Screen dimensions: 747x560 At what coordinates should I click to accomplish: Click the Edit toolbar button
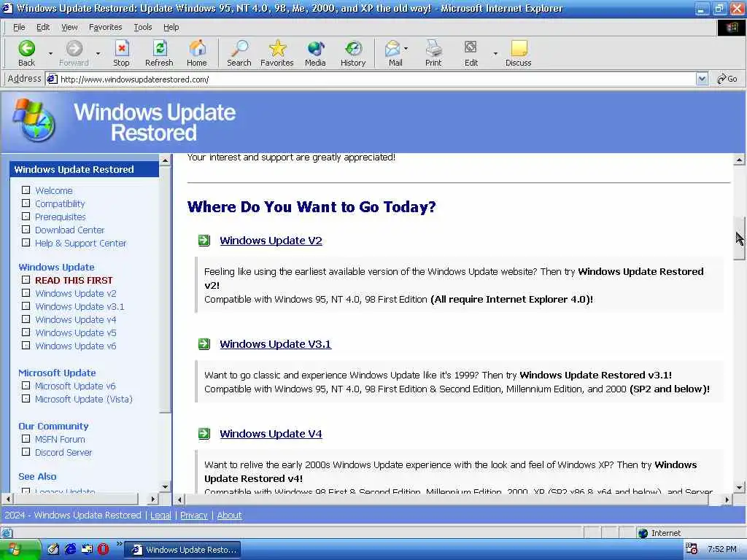pyautogui.click(x=471, y=52)
